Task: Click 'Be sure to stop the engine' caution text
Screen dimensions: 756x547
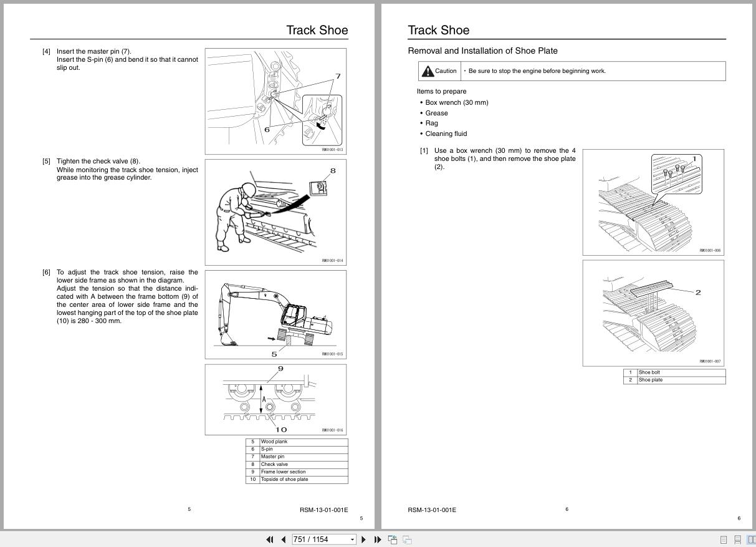Action: click(x=537, y=71)
